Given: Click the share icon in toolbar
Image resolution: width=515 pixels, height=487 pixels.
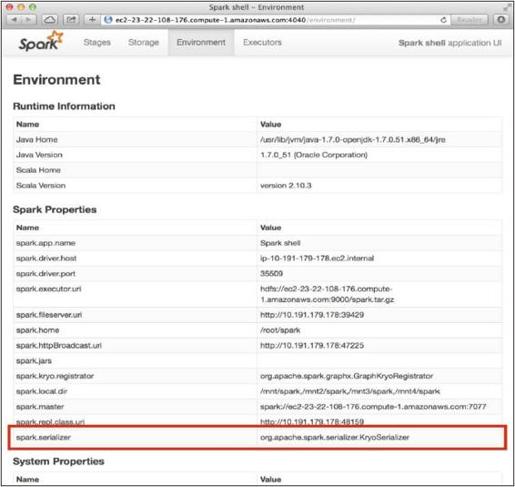Looking at the screenshot, I should (71, 20).
